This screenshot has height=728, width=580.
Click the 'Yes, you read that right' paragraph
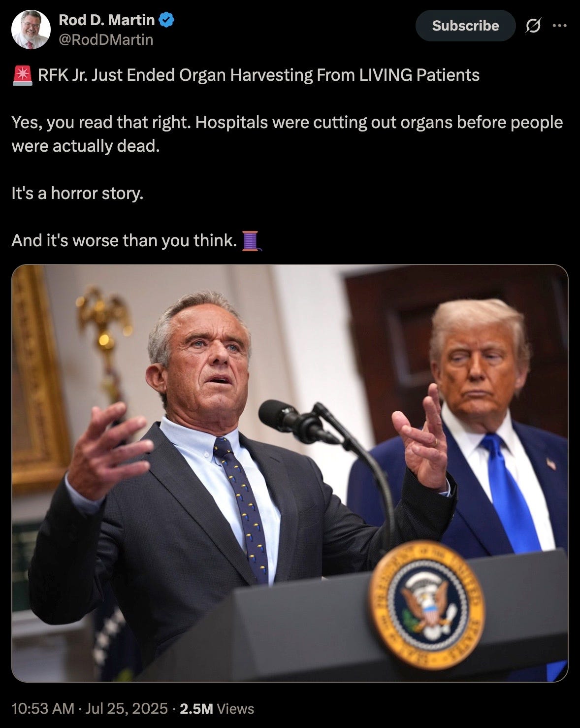(x=287, y=134)
